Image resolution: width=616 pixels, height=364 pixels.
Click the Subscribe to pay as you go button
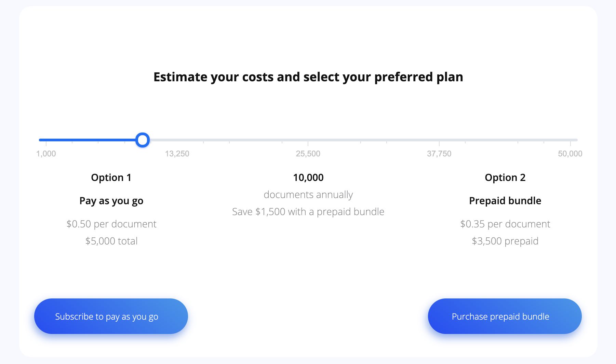coord(111,316)
